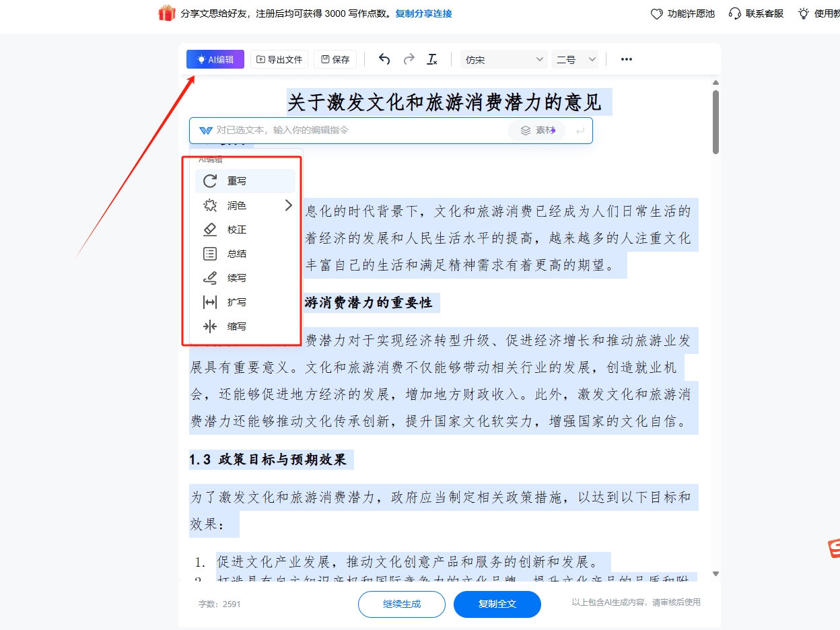Image resolution: width=840 pixels, height=630 pixels.
Task: Click 联系客服 to contact support
Action: click(x=756, y=13)
